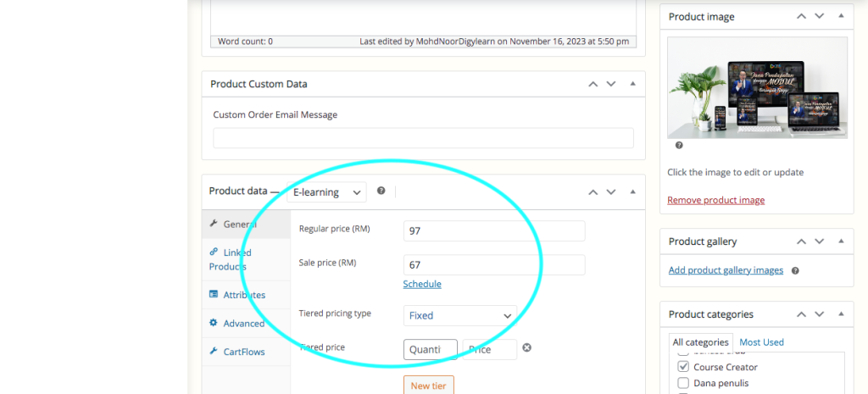Click the New tier button
Viewport: 868px width, 394px height.
[428, 386]
